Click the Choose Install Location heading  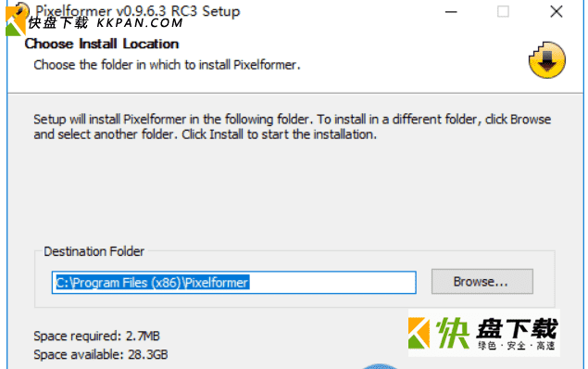click(102, 44)
